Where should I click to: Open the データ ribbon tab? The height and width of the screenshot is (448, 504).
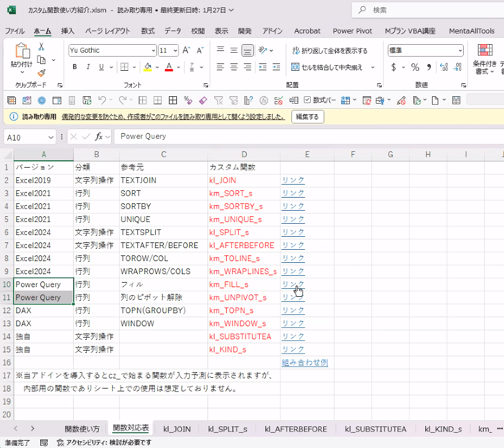point(173,31)
